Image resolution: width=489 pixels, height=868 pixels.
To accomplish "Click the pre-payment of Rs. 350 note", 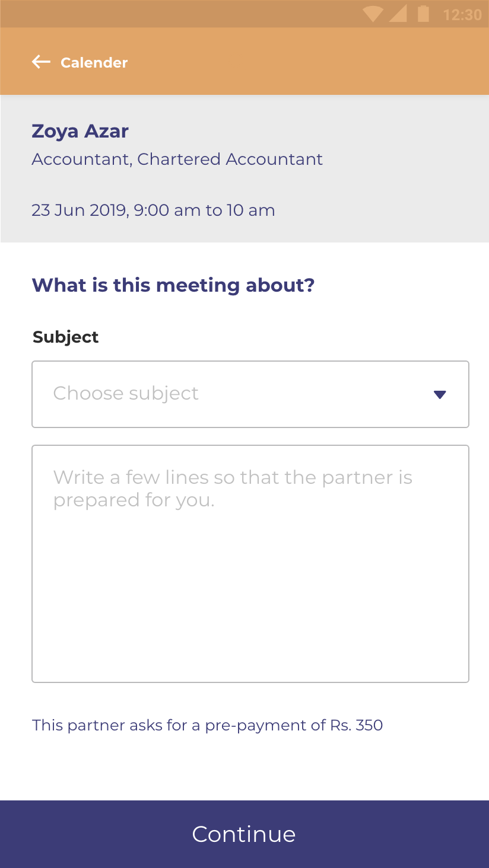I will pyautogui.click(x=207, y=725).
